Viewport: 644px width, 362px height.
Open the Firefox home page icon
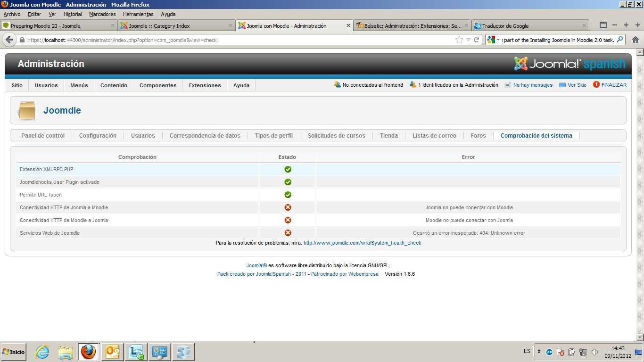tap(635, 40)
